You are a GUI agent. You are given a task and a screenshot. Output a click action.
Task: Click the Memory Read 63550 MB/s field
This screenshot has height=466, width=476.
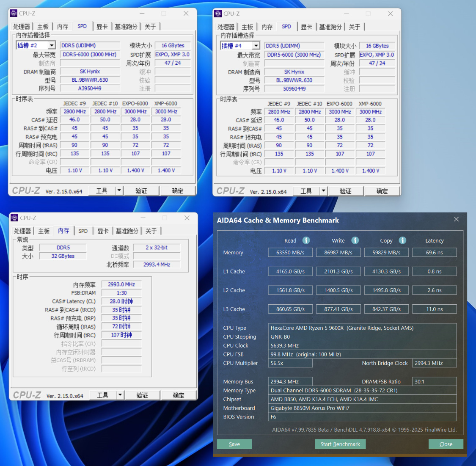(x=290, y=253)
